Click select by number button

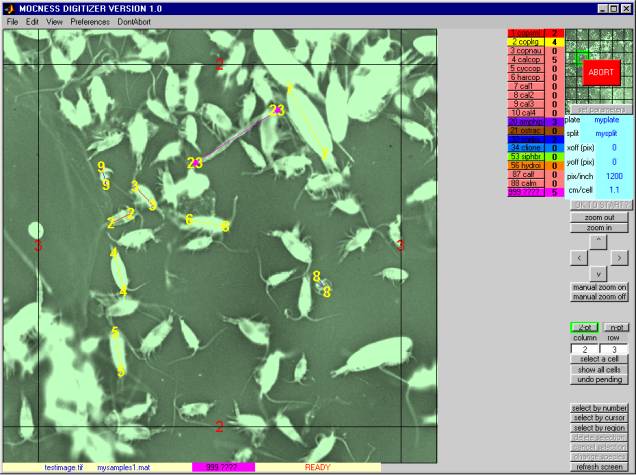point(599,408)
